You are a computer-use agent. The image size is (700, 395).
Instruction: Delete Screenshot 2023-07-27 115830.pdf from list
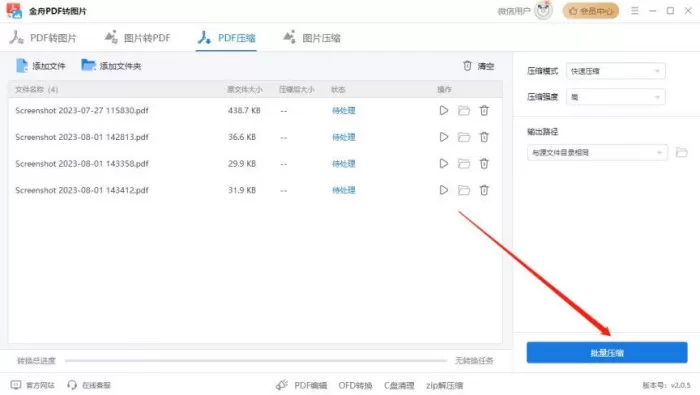click(484, 110)
